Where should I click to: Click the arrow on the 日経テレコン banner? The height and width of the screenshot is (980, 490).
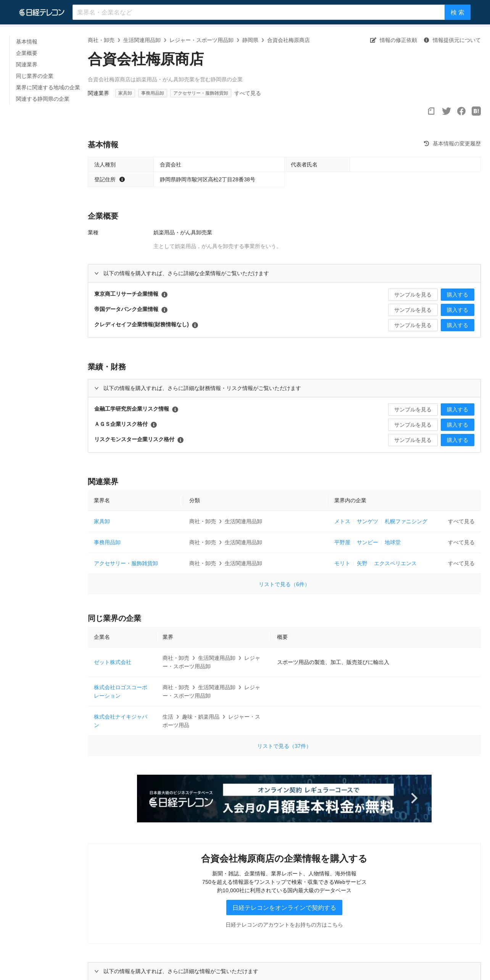point(414,798)
